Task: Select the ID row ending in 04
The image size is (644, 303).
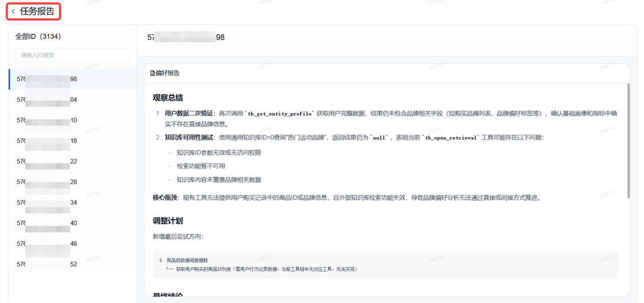Action: click(x=73, y=100)
